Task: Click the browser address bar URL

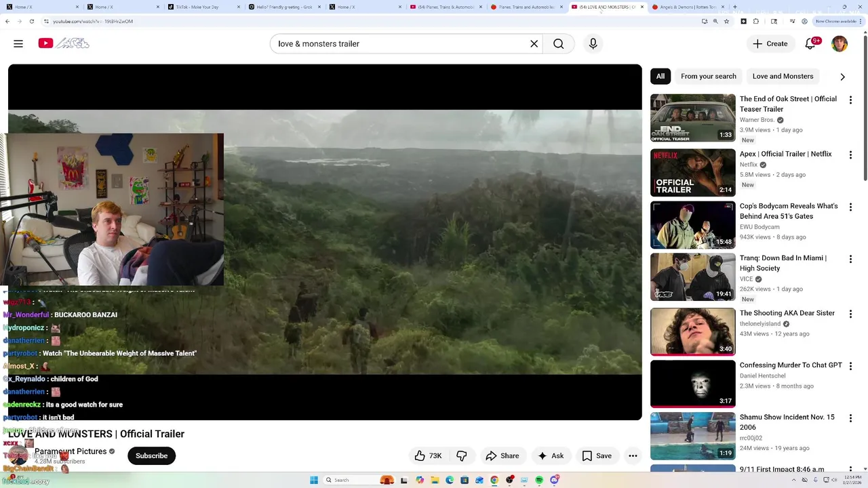Action: pos(93,21)
